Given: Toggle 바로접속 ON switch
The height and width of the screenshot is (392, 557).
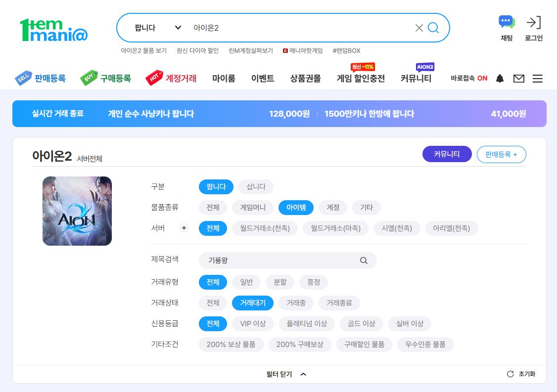Looking at the screenshot, I should coord(469,79).
